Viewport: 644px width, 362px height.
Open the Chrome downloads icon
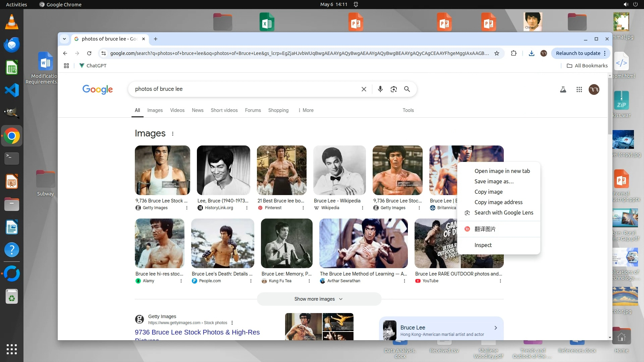(531, 53)
